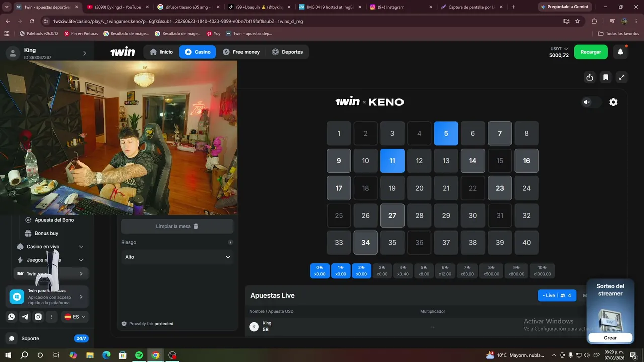The image size is (644, 362).
Task: Select Keno number 29
Action: 446,215
